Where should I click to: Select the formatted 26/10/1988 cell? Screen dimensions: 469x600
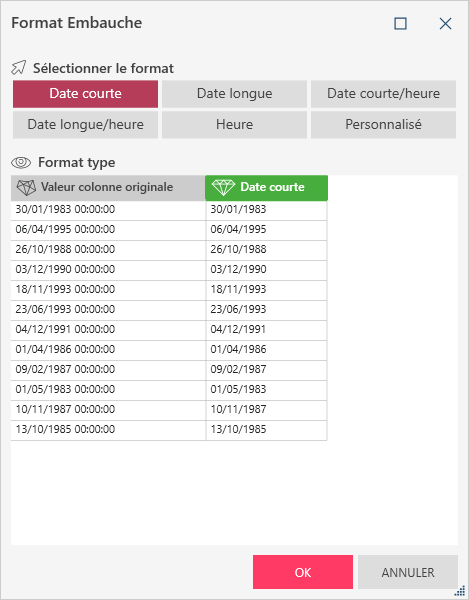[266, 250]
